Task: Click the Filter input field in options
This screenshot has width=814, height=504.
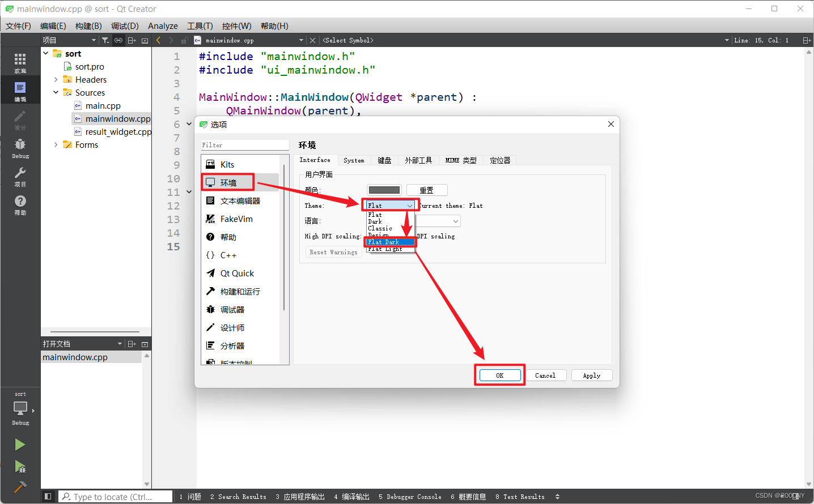Action: click(x=245, y=145)
